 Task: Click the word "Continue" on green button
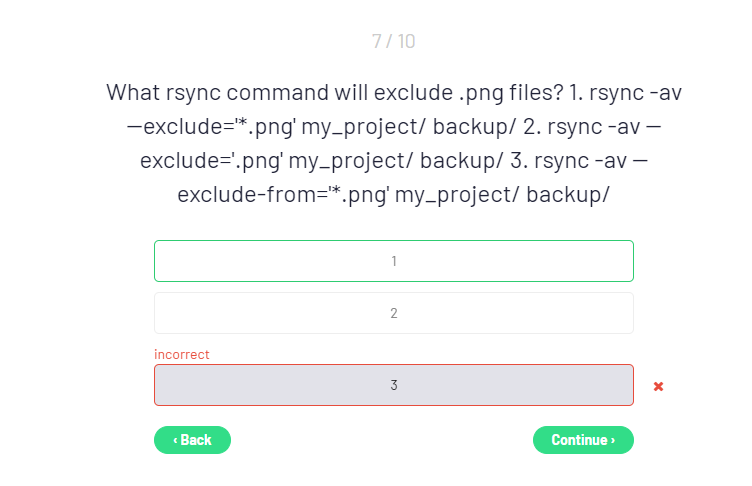click(579, 440)
